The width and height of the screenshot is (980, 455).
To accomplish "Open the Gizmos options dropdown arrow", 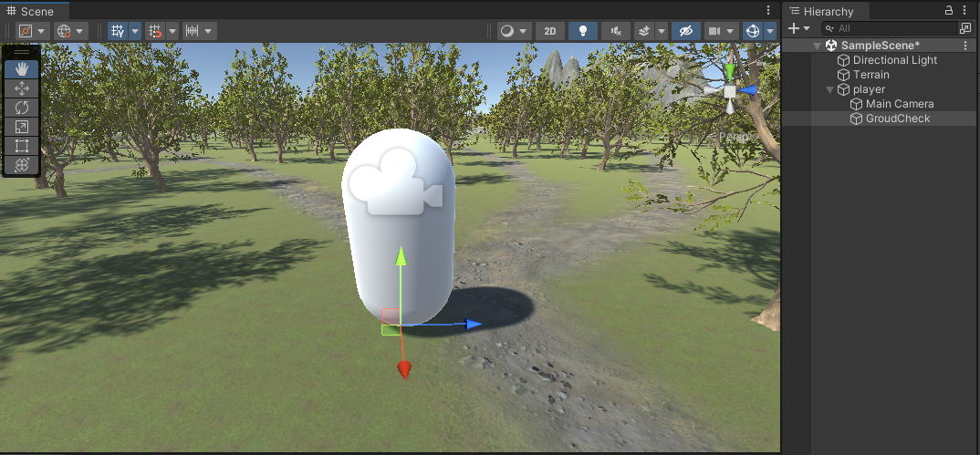I will point(770,31).
